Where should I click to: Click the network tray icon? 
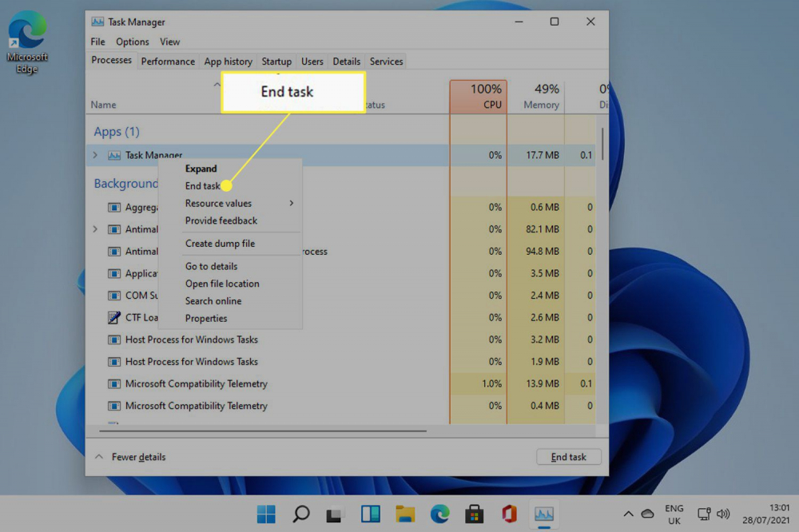pyautogui.click(x=704, y=514)
